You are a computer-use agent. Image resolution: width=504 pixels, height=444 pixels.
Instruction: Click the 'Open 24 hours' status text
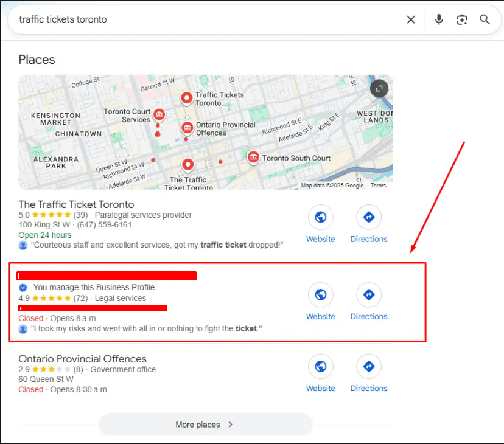coord(44,235)
